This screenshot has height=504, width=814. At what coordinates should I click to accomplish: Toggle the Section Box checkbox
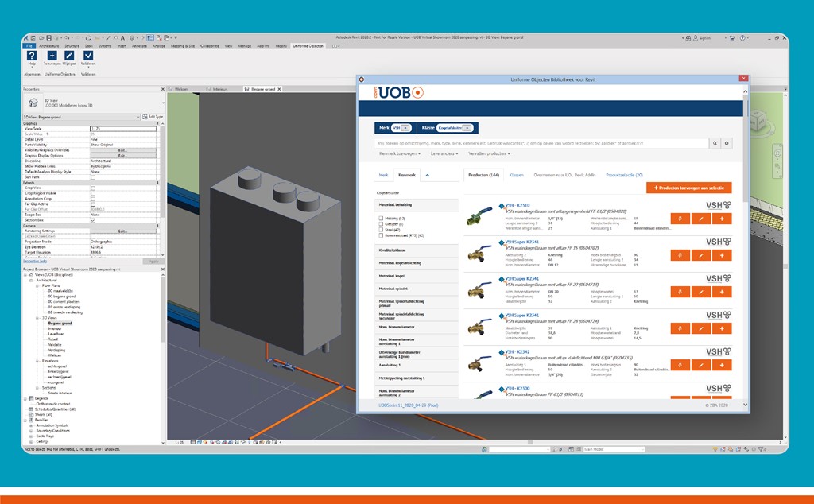(93, 220)
